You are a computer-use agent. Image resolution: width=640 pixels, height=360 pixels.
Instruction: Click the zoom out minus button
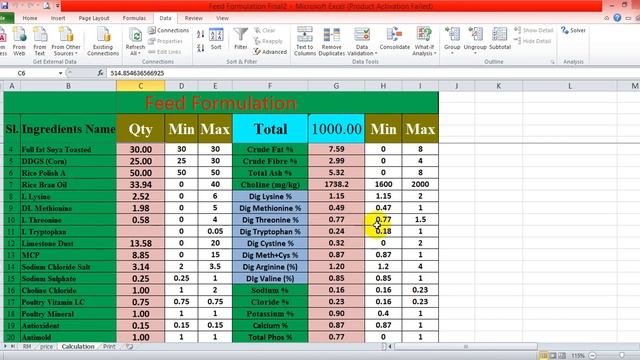point(593,356)
